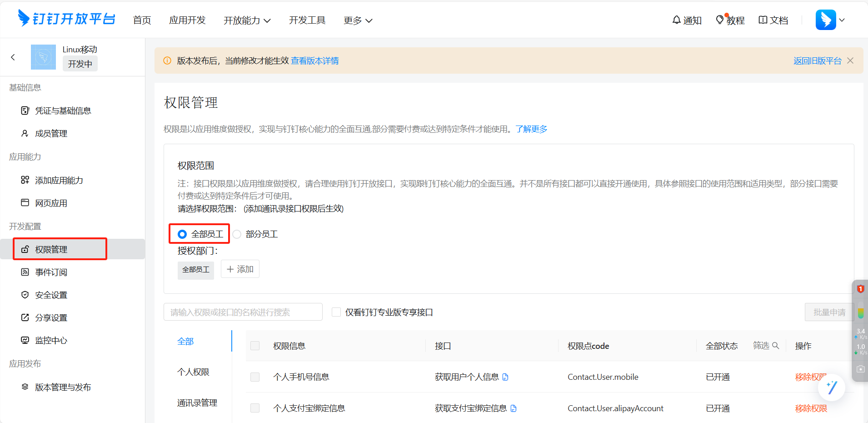This screenshot has height=423, width=868.
Task: Click the 返回旧版平台 link
Action: pyautogui.click(x=818, y=60)
